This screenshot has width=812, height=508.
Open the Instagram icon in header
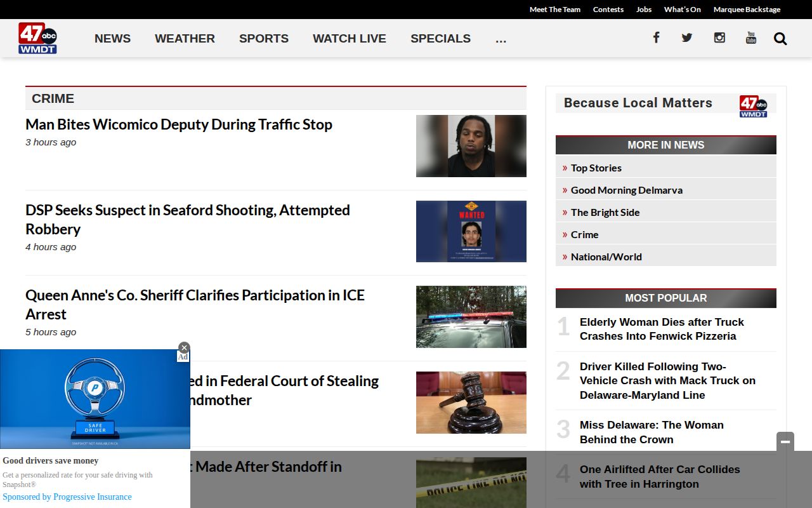[x=719, y=37]
